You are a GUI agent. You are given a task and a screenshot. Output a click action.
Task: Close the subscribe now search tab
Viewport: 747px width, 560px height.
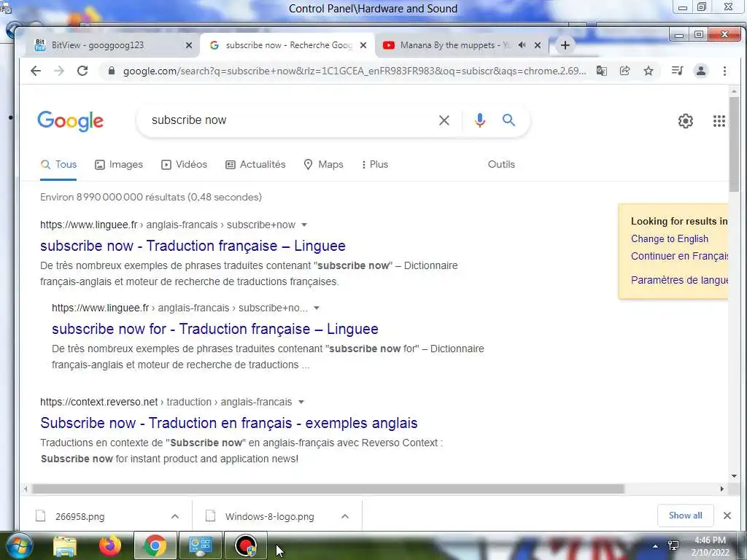pos(363,45)
